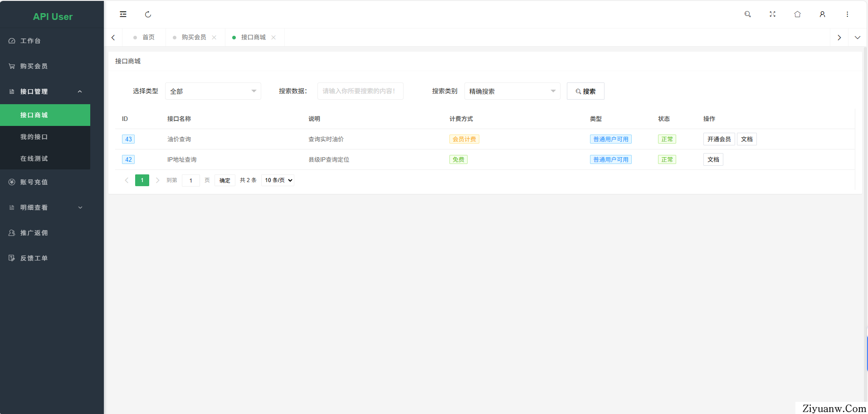Click the list icon beside 明细查看
The height and width of the screenshot is (414, 868).
coord(12,207)
